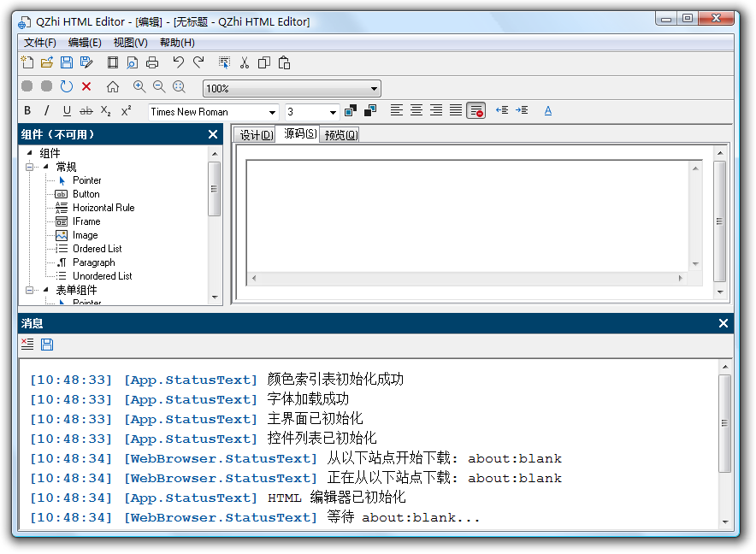The width and height of the screenshot is (756, 554).
Task: Create a new document with the New icon
Action: pos(27,62)
